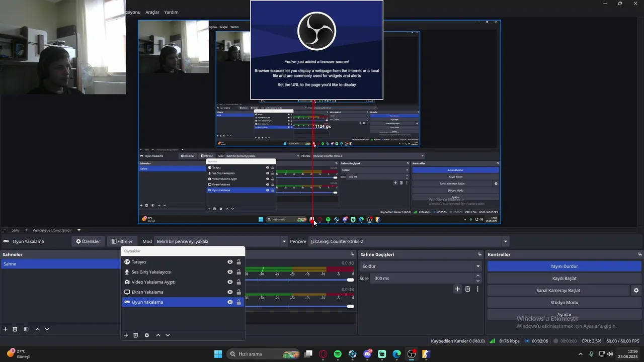Screen dimensions: 644x362
Task: Delete selected source with Kaynaklar trash icon
Action: (136, 335)
